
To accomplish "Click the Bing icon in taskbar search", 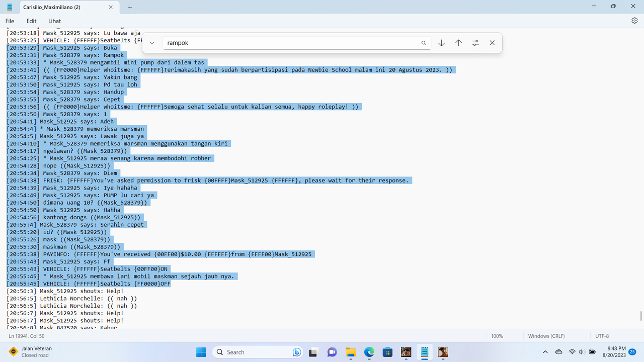I will pyautogui.click(x=297, y=352).
